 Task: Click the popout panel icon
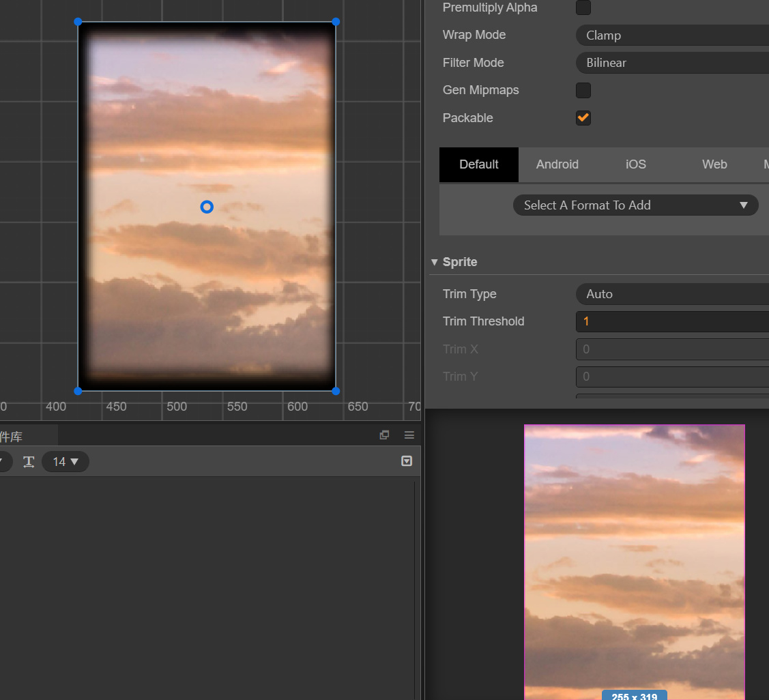tap(384, 435)
